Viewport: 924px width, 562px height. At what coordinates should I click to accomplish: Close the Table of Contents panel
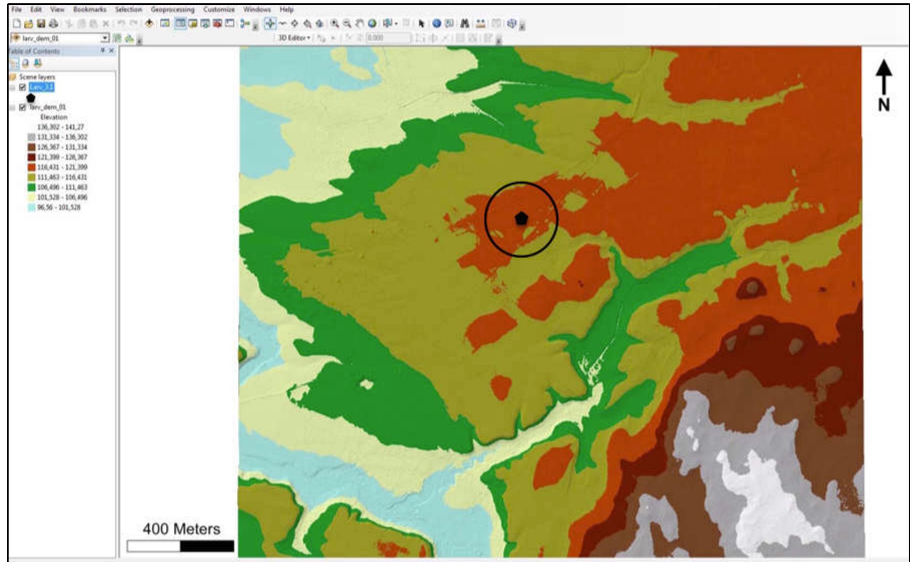[x=112, y=51]
